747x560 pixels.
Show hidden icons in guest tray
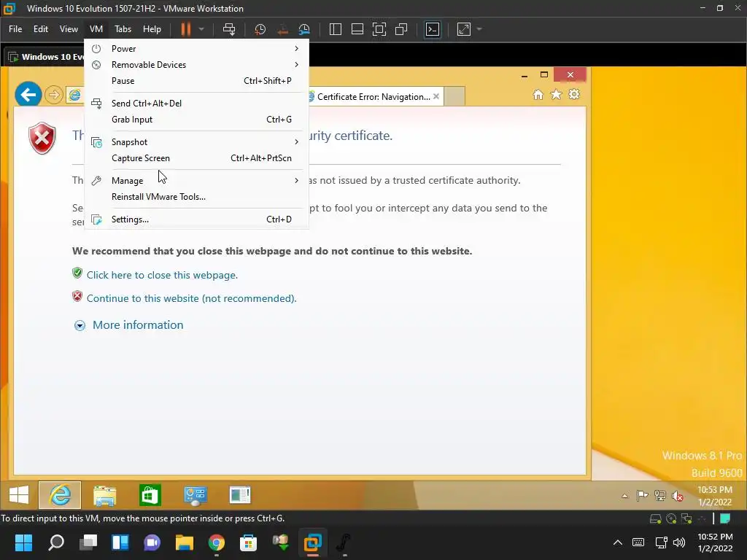[x=624, y=496]
